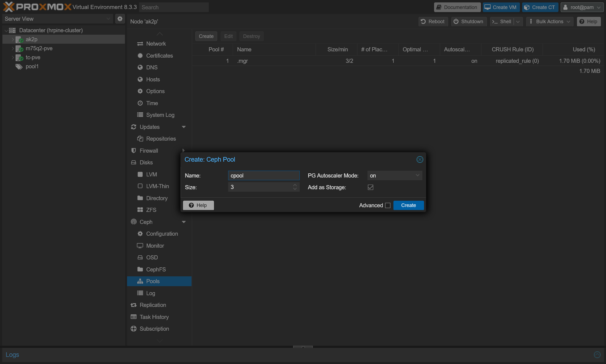Image resolution: width=606 pixels, height=364 pixels.
Task: Click the Create VM button
Action: 501,7
